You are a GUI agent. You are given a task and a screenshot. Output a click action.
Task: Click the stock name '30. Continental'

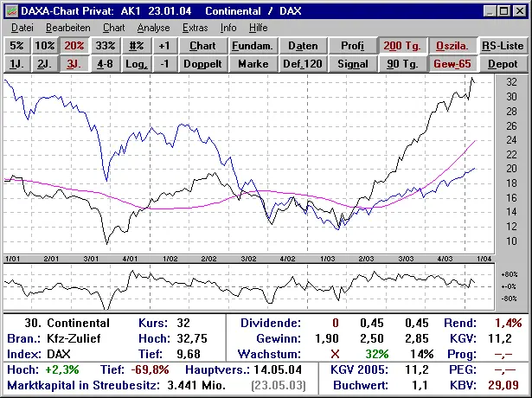click(x=67, y=323)
